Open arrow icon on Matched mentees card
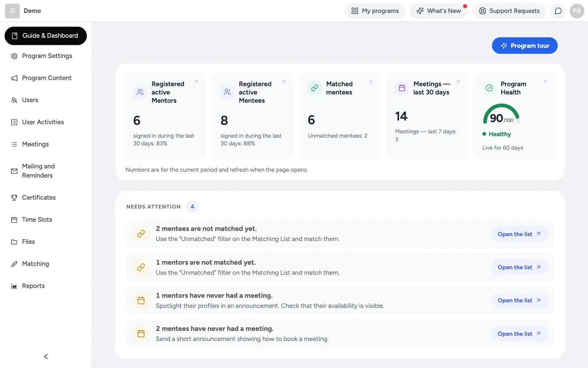Viewport: 588px width, 368px height. coord(371,82)
